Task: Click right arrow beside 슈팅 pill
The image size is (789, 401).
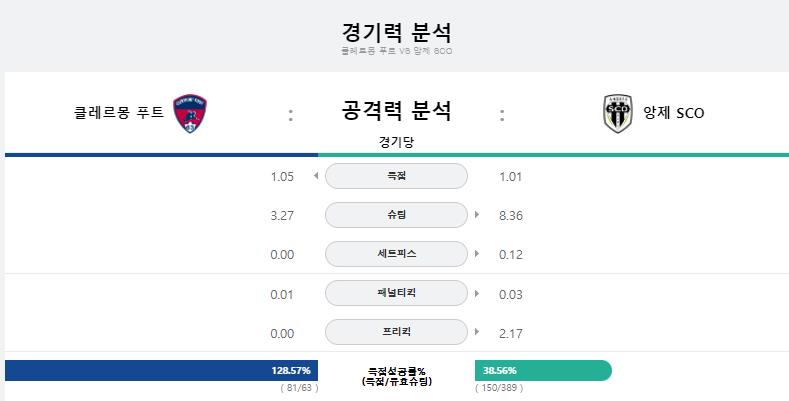Action: pos(477,215)
